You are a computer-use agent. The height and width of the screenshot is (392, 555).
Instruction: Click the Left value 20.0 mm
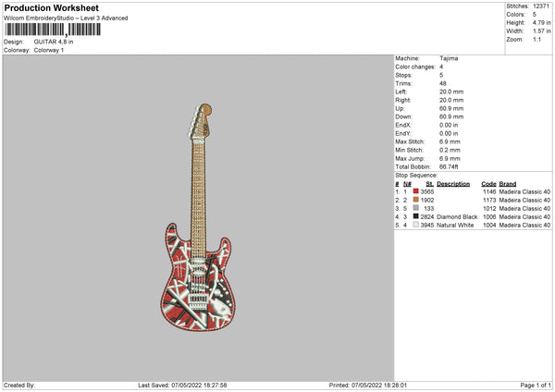[451, 92]
